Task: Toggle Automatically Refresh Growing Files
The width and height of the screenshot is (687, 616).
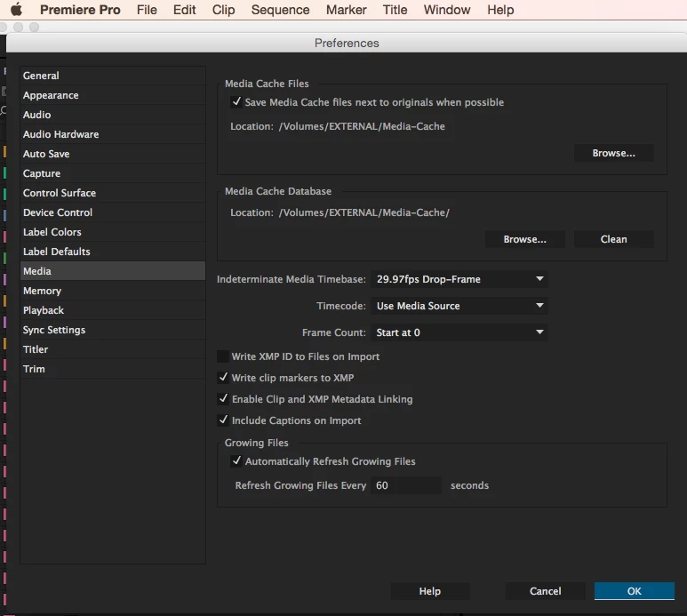Action: click(x=236, y=461)
